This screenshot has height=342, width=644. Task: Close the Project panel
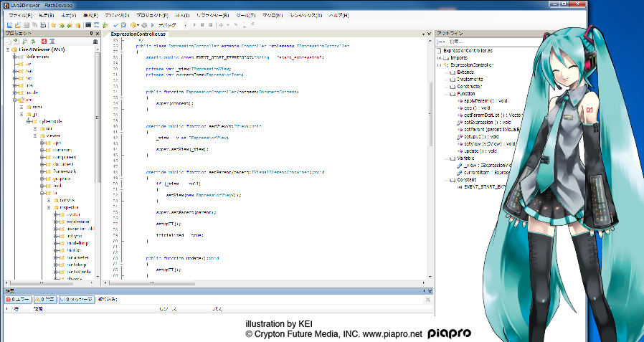(x=98, y=33)
